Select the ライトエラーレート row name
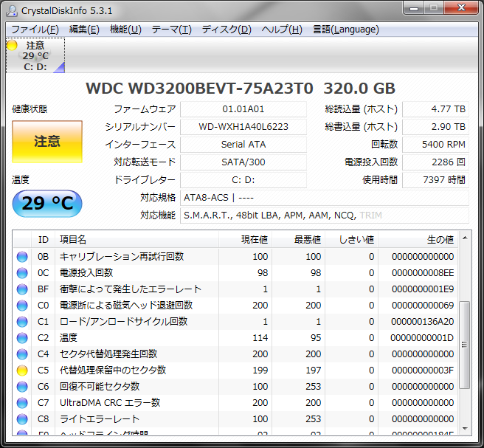Image resolution: width=484 pixels, height=448 pixels. click(x=100, y=419)
